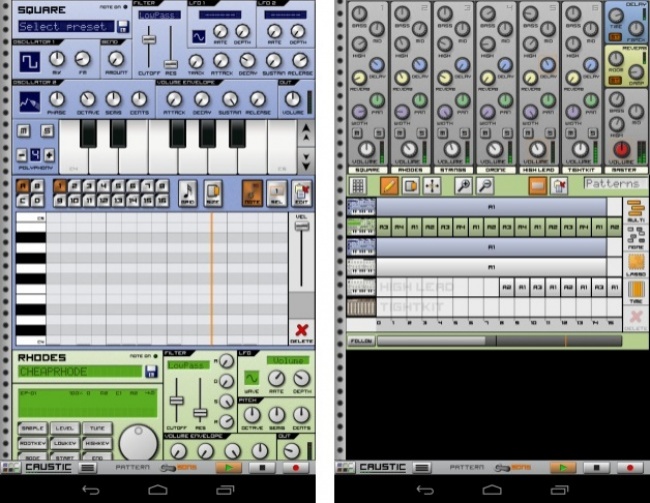Select the LFO 1 sine waveform icon
650x503 pixels.
tap(198, 36)
